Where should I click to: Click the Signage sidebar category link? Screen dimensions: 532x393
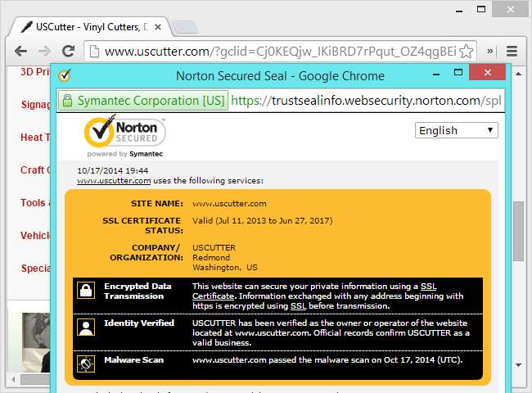(36, 105)
